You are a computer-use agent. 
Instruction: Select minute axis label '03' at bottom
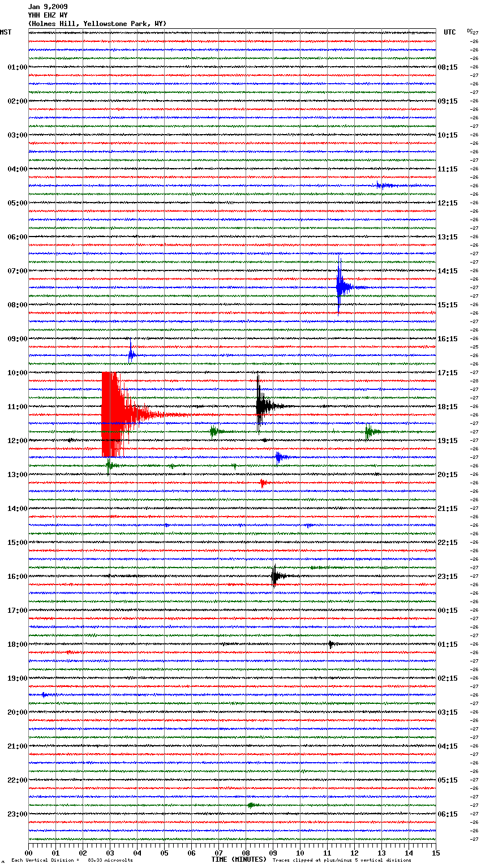pos(110,853)
